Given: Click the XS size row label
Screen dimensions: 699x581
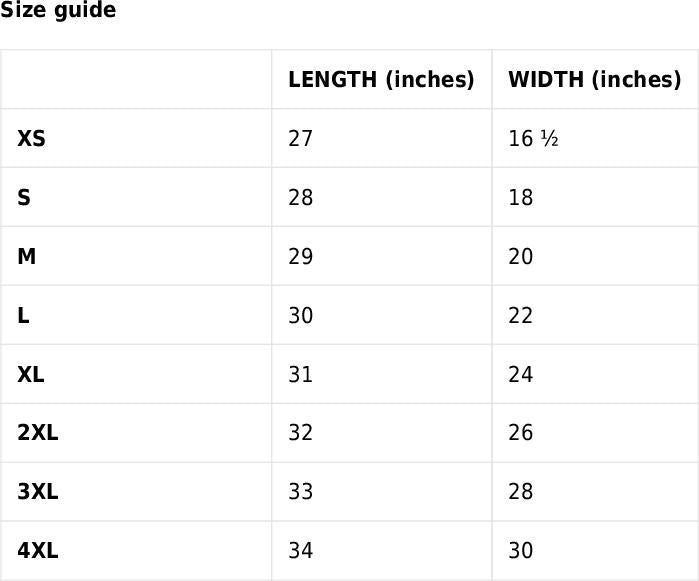Looking at the screenshot, I should (x=31, y=138).
